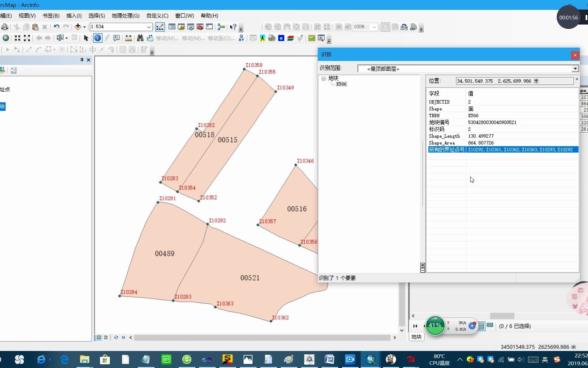588x368 pixels.
Task: Collapse the 地块 node in the Identify tree
Action: pyautogui.click(x=324, y=78)
